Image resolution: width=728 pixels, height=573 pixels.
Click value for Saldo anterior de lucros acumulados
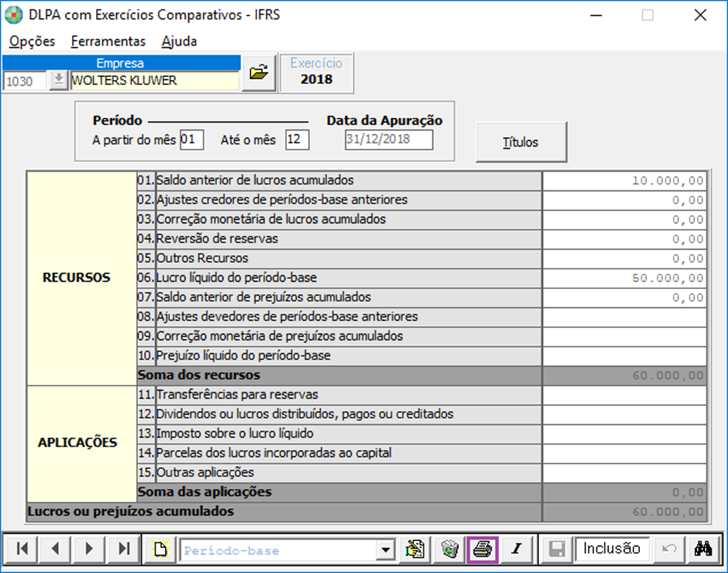click(624, 181)
